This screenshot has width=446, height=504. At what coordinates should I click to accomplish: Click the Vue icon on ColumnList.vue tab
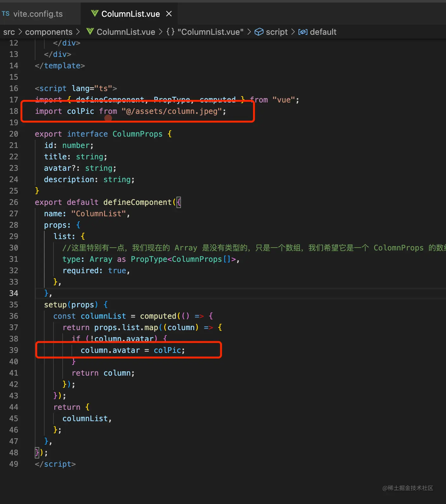pos(94,13)
